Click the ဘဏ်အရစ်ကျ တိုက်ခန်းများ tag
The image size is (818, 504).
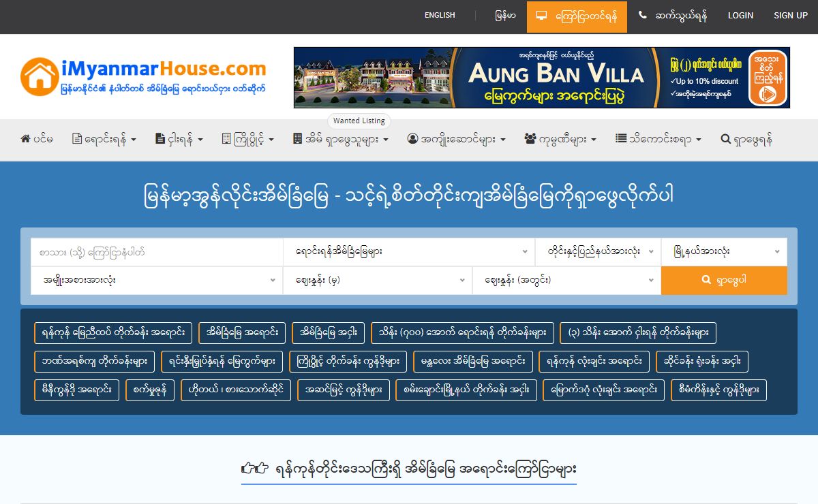tap(95, 362)
